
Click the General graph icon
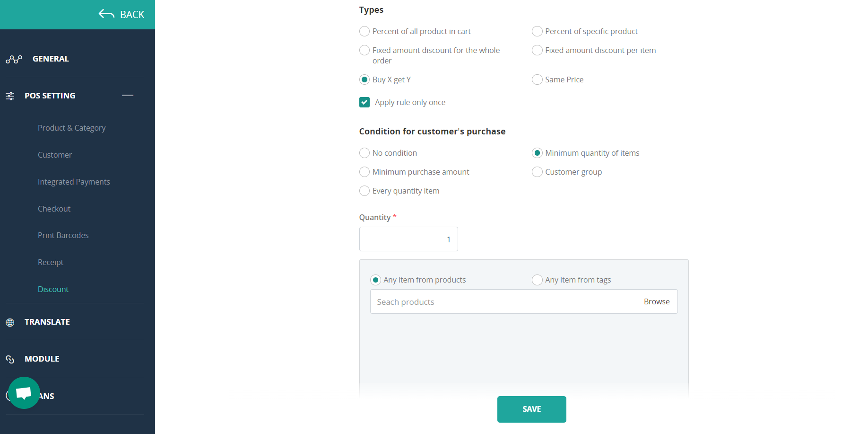[x=14, y=59]
